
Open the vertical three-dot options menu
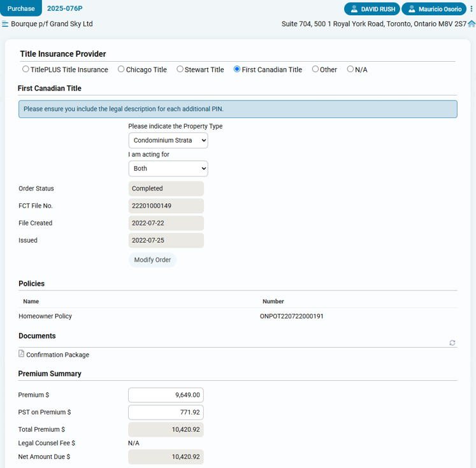pos(471,9)
